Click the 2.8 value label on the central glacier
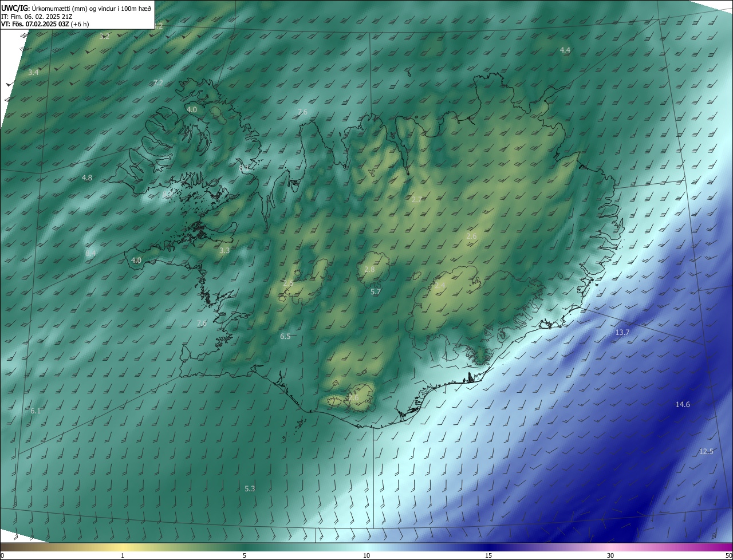The image size is (733, 560). tap(369, 270)
